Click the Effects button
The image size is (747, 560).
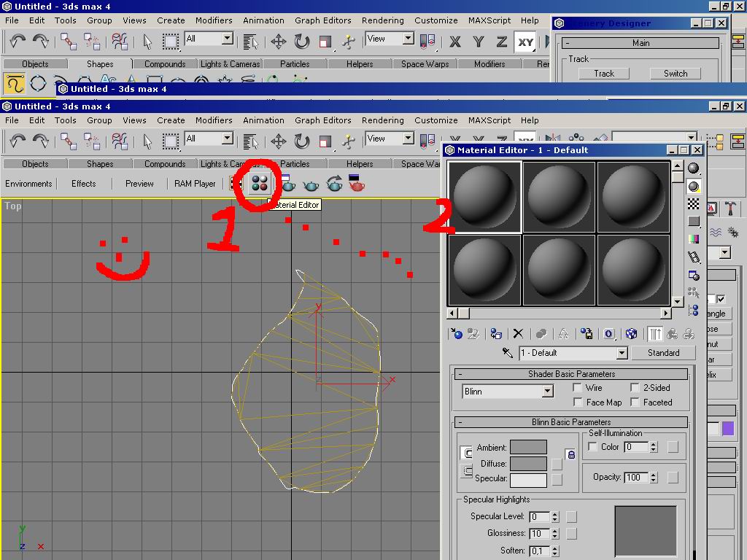(84, 184)
